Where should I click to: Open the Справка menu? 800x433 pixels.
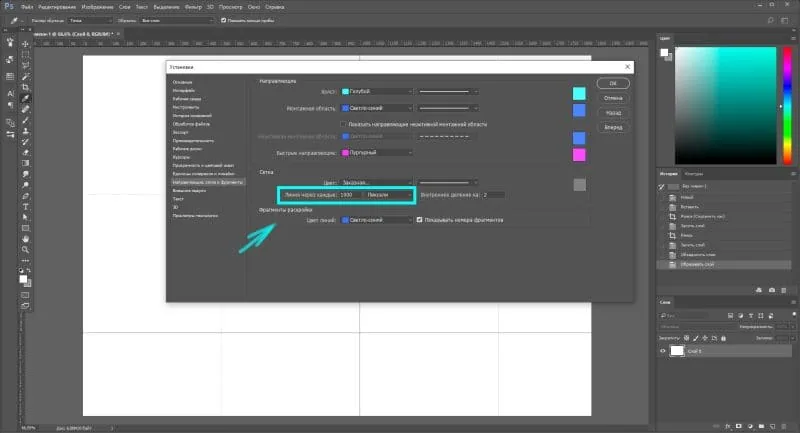point(275,7)
